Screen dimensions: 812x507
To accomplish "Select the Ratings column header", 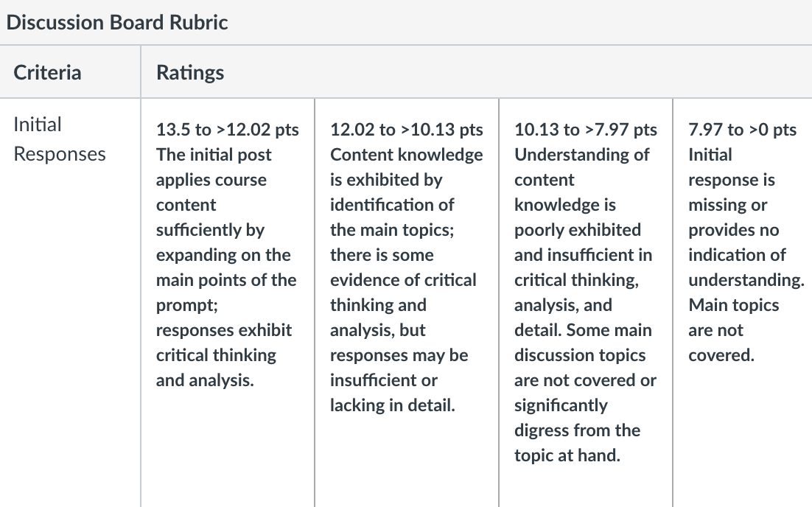I will [190, 72].
